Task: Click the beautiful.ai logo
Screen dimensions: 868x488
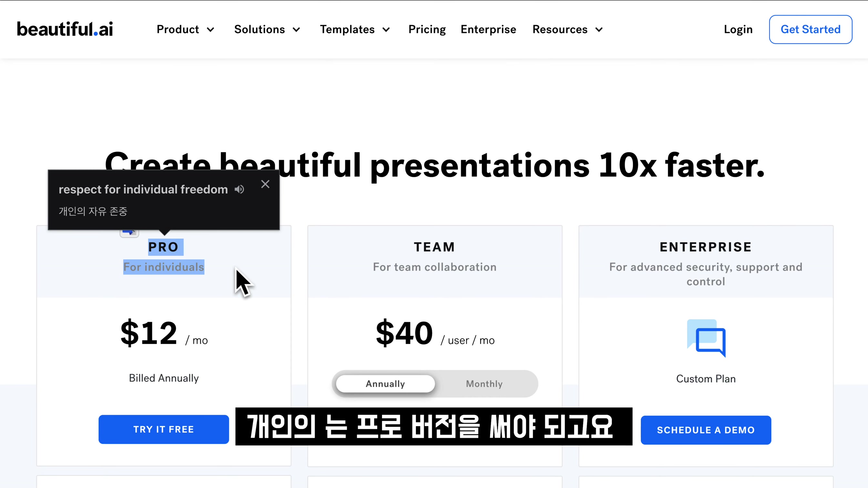Action: [x=65, y=29]
